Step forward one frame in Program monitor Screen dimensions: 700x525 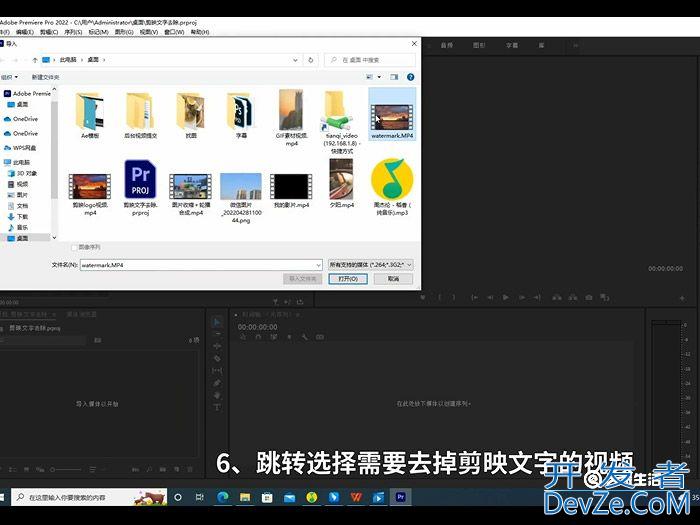coord(521,297)
